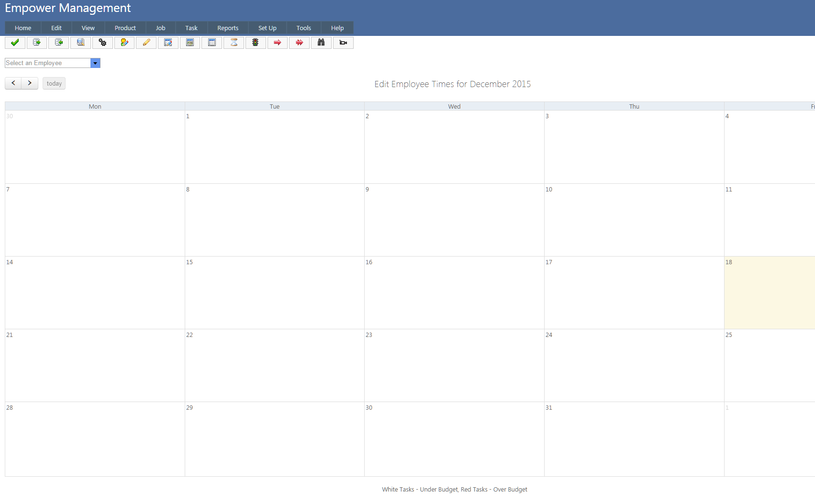Go to the previous month
The image size is (815, 504).
pos(13,83)
